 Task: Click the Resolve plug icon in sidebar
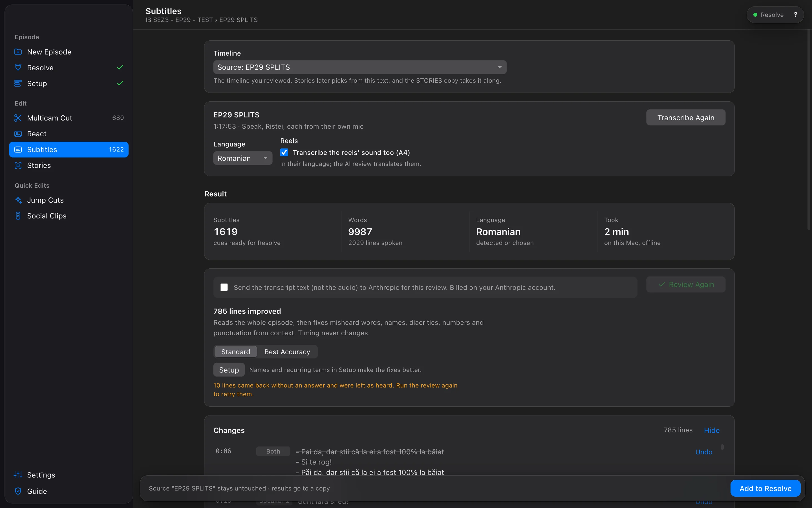(18, 67)
